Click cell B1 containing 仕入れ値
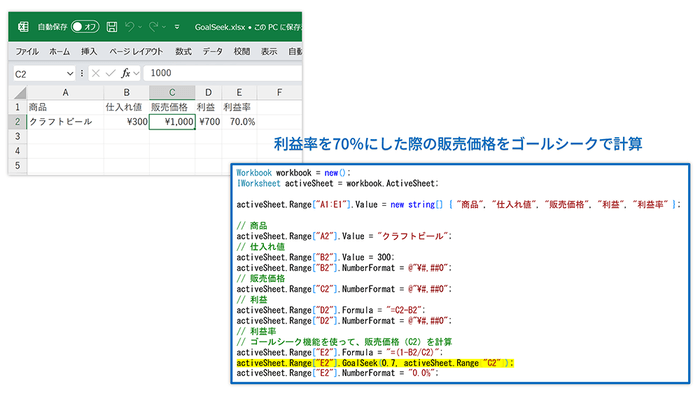The image size is (700, 394). (x=126, y=107)
